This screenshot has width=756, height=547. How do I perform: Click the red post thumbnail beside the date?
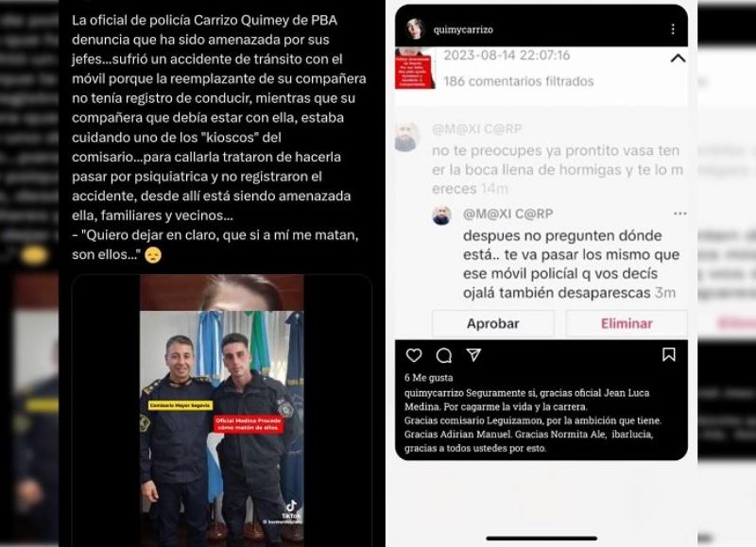[x=415, y=68]
